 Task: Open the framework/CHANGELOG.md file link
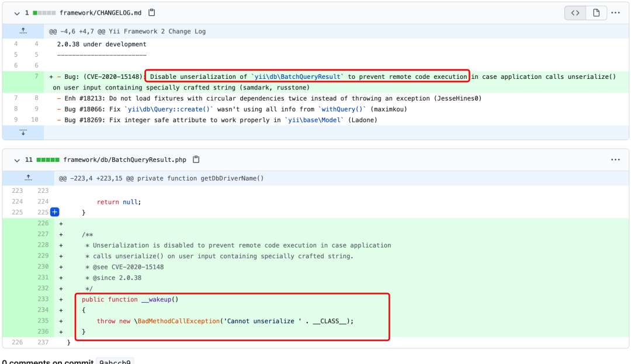coord(102,12)
